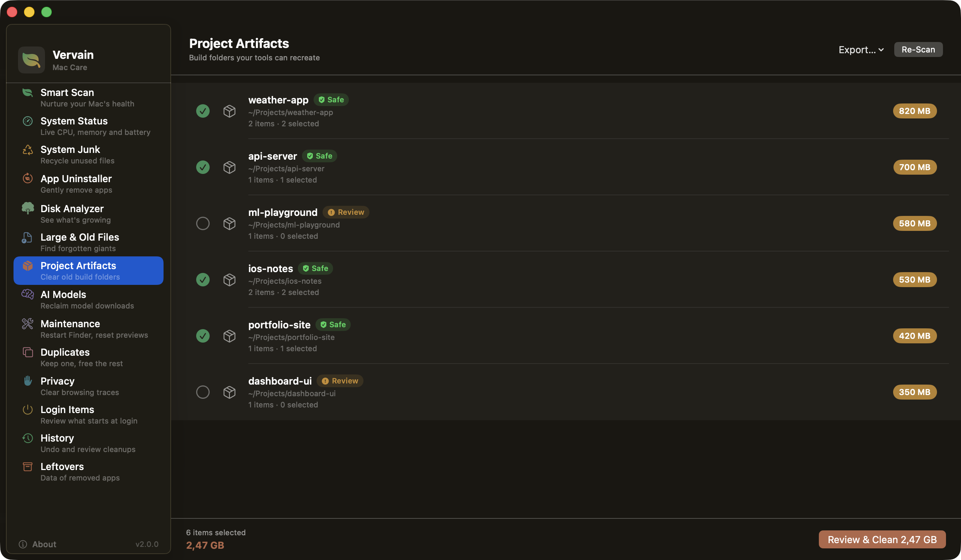Click the Disk Analyzer tree icon
Viewport: 961px width, 560px height.
click(x=27, y=208)
